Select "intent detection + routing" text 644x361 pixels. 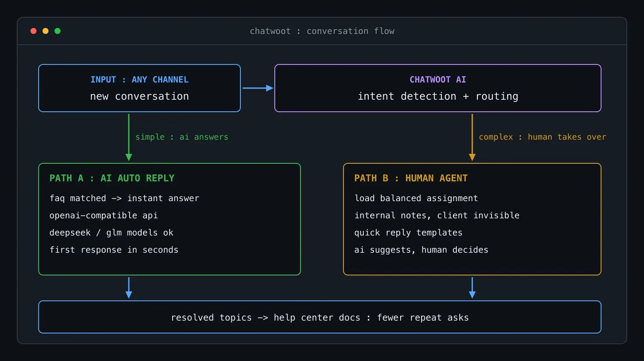[438, 96]
